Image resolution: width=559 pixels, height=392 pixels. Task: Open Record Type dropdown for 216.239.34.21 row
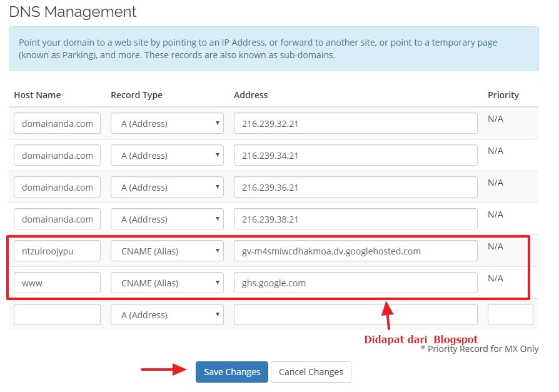point(167,156)
